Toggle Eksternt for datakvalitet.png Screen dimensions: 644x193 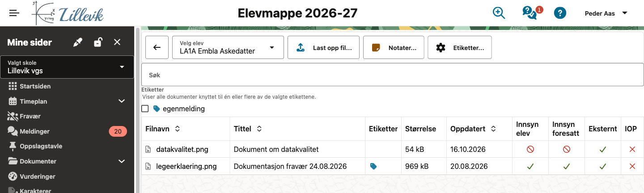tap(603, 149)
